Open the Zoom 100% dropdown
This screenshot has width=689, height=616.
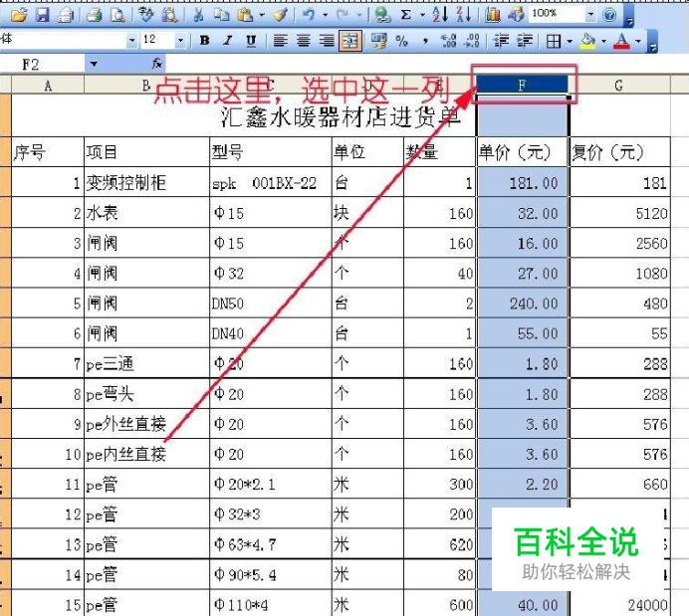pyautogui.click(x=590, y=15)
